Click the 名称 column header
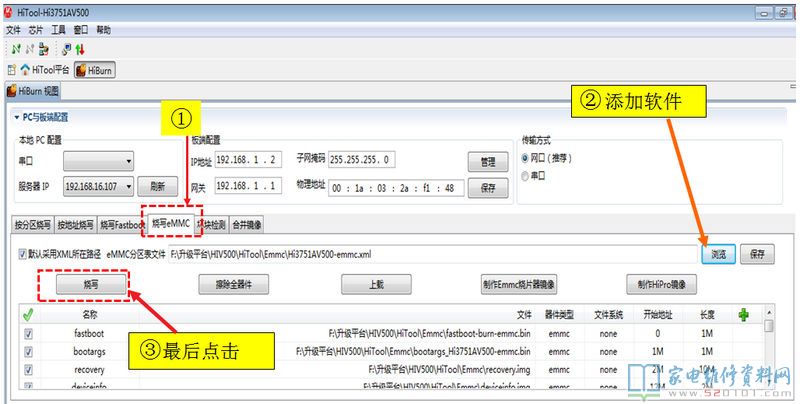The width and height of the screenshot is (800, 404). pyautogui.click(x=90, y=315)
